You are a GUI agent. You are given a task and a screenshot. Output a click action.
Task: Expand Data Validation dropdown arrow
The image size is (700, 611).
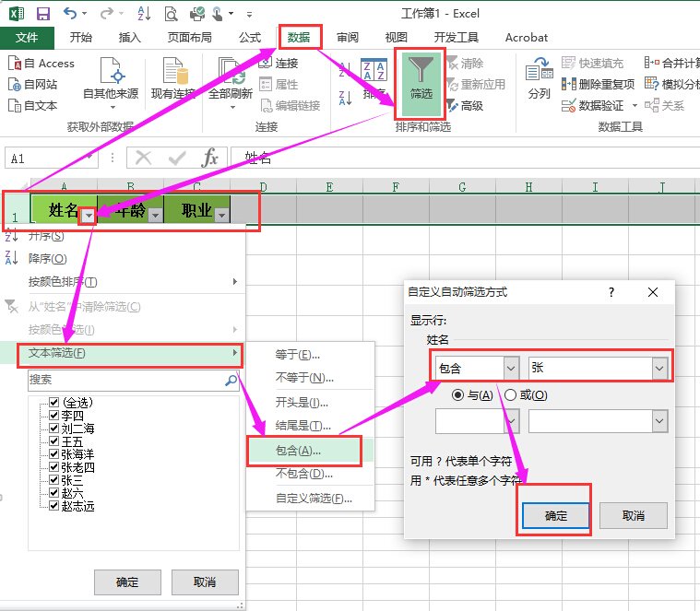coord(635,106)
